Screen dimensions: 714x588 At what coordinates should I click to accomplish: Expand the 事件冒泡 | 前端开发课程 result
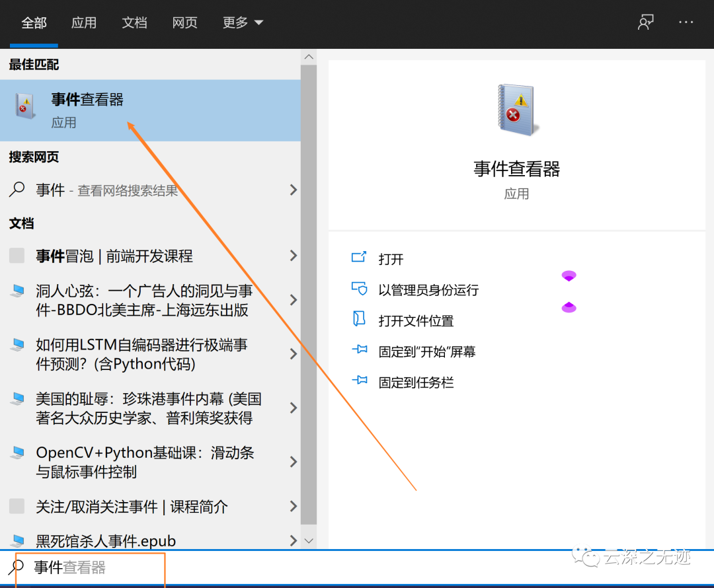tap(293, 256)
